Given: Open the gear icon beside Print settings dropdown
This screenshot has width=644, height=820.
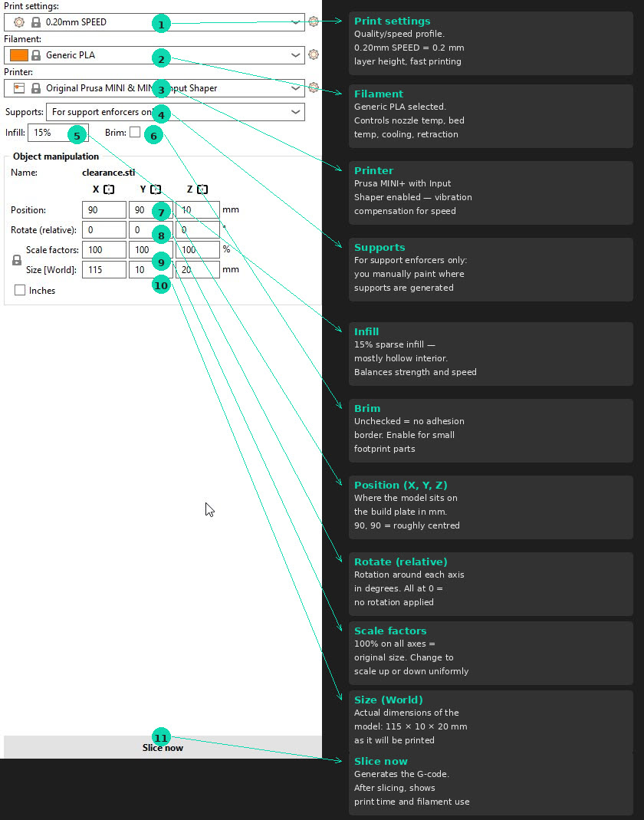Looking at the screenshot, I should click(x=313, y=22).
